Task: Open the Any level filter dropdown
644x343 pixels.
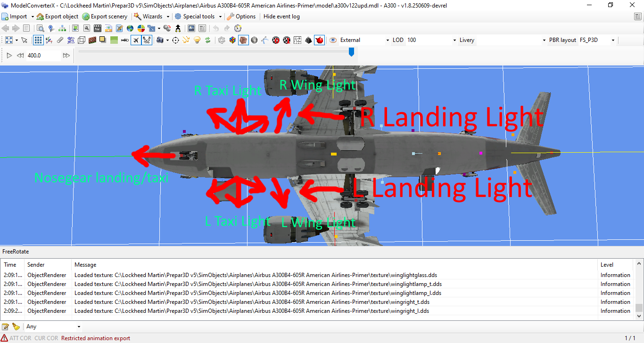Action: [53, 327]
